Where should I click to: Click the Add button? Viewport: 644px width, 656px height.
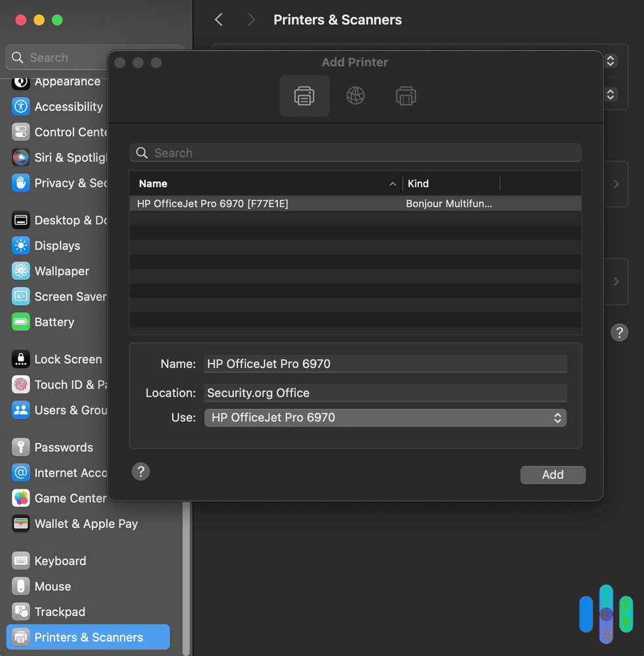tap(553, 474)
